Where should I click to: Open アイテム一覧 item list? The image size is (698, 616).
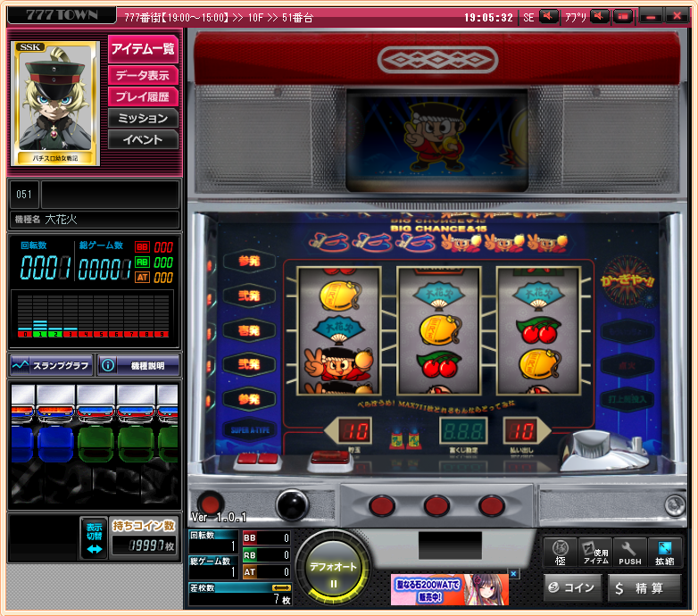coord(143,49)
